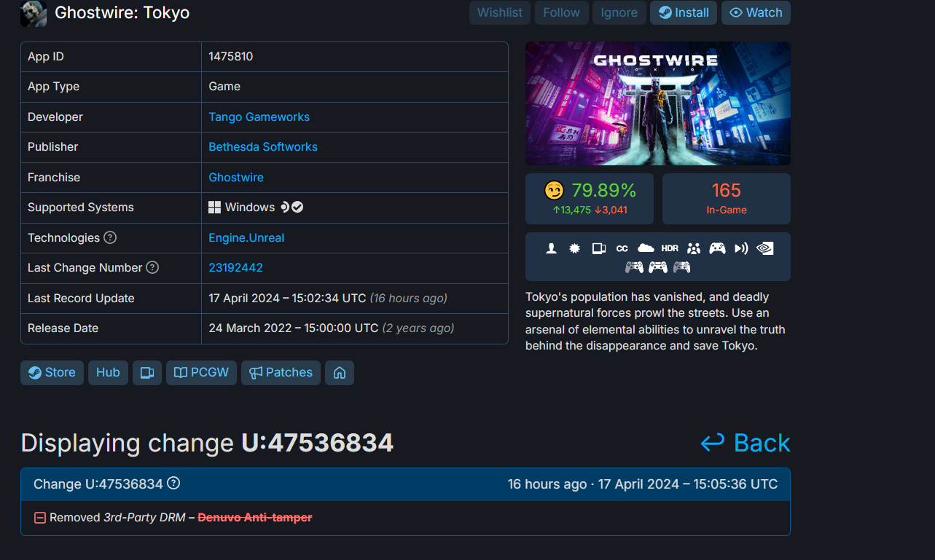This screenshot has height=560, width=935.
Task: Open the home page icon button
Action: click(x=339, y=373)
